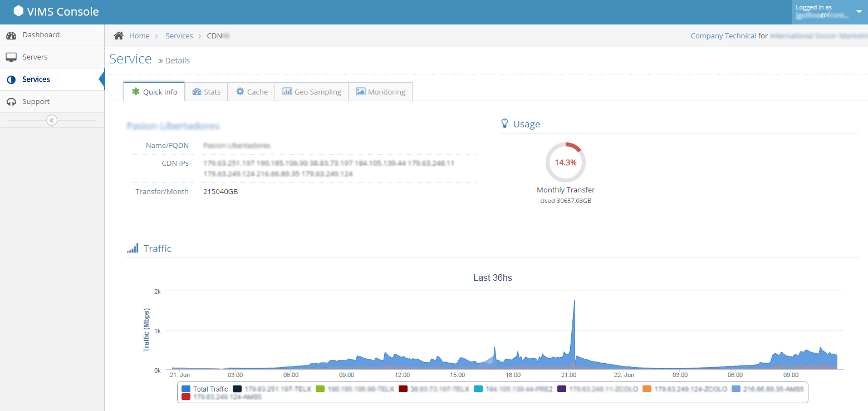Click the Company Technical link
Viewport: 868px width, 411px height.
723,36
